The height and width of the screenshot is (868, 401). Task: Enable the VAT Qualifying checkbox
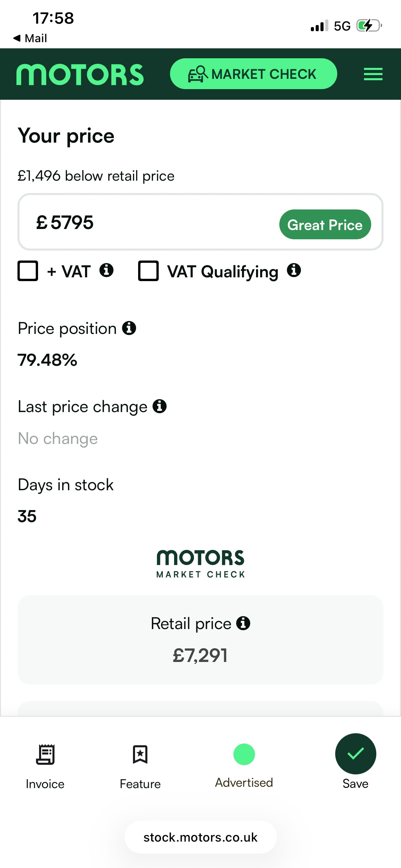pyautogui.click(x=148, y=271)
